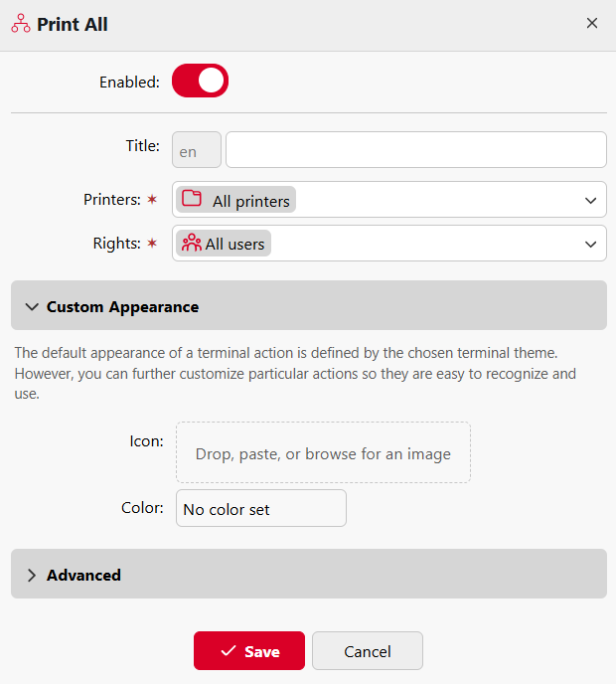Collapse section using Custom Appearance chevron
616x684 pixels.
pyautogui.click(x=32, y=307)
